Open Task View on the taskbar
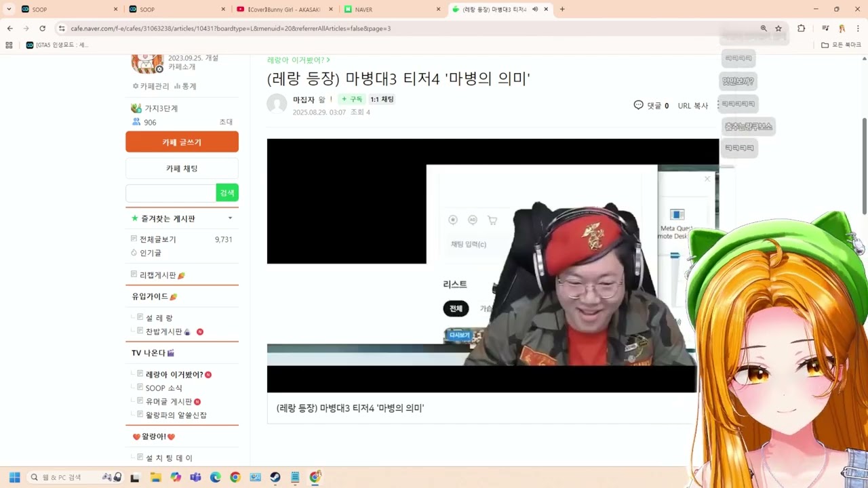868x488 pixels. [135, 477]
